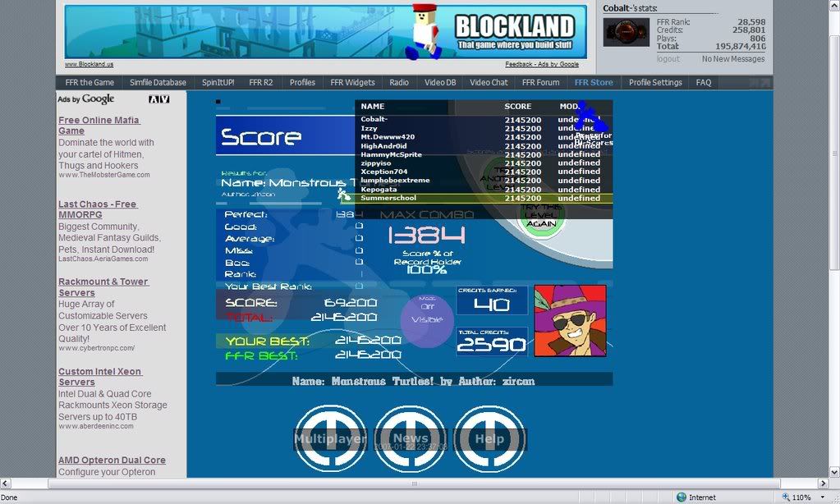Open the Rackmount & Tower Servers ad link

click(x=103, y=286)
